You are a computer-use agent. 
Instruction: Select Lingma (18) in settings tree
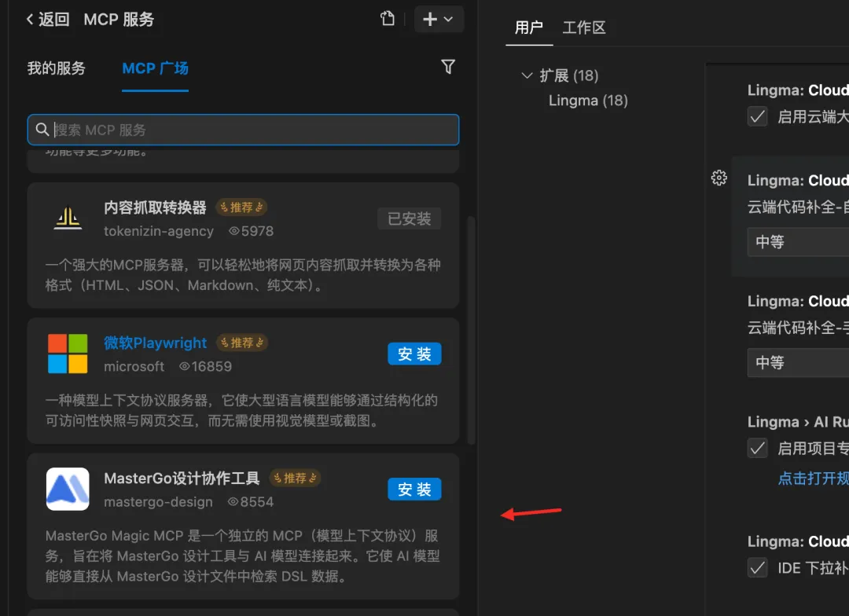coord(588,101)
